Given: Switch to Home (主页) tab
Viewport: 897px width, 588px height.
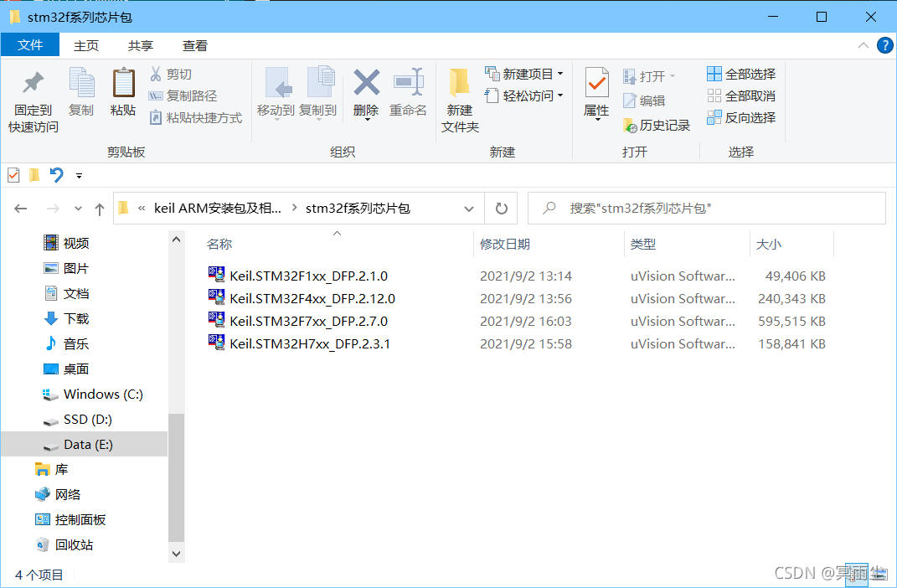Looking at the screenshot, I should click(86, 46).
